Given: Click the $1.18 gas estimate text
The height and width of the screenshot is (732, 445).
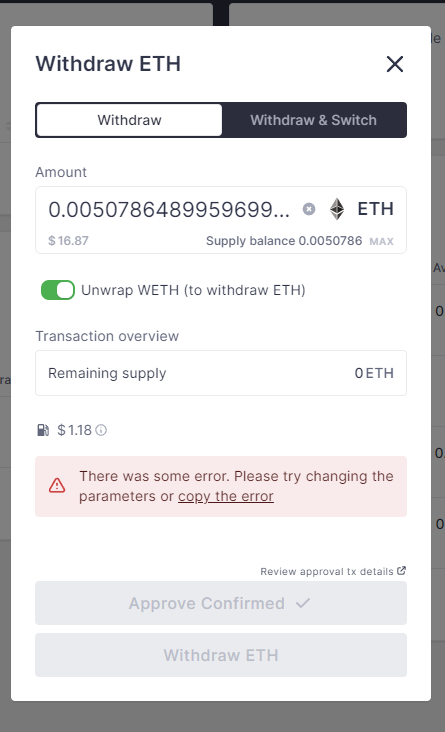Looking at the screenshot, I should pos(74,430).
